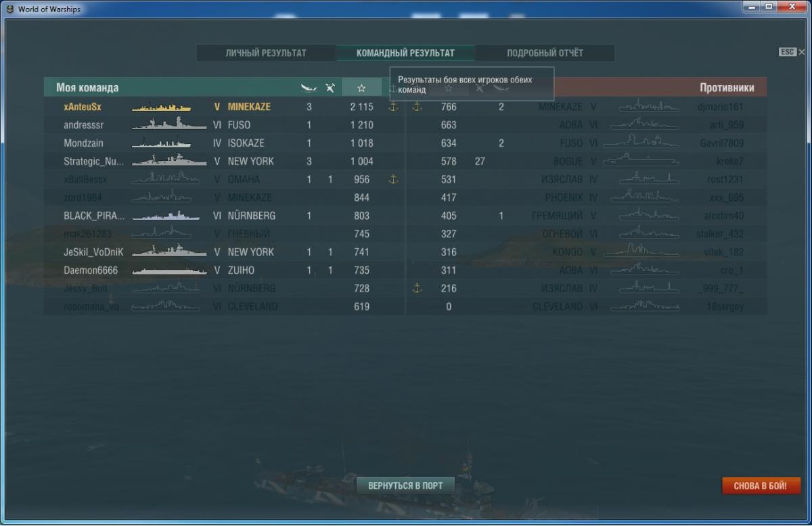Open the Личный результат tab

pyautogui.click(x=266, y=53)
